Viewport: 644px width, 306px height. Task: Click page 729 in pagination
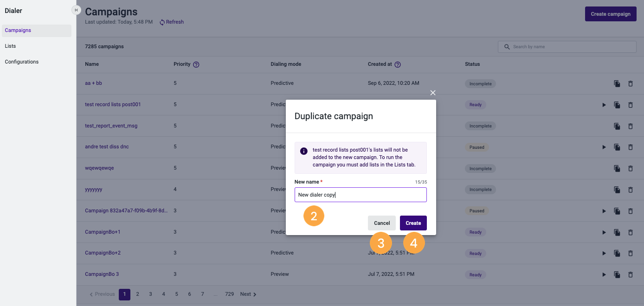(229, 294)
